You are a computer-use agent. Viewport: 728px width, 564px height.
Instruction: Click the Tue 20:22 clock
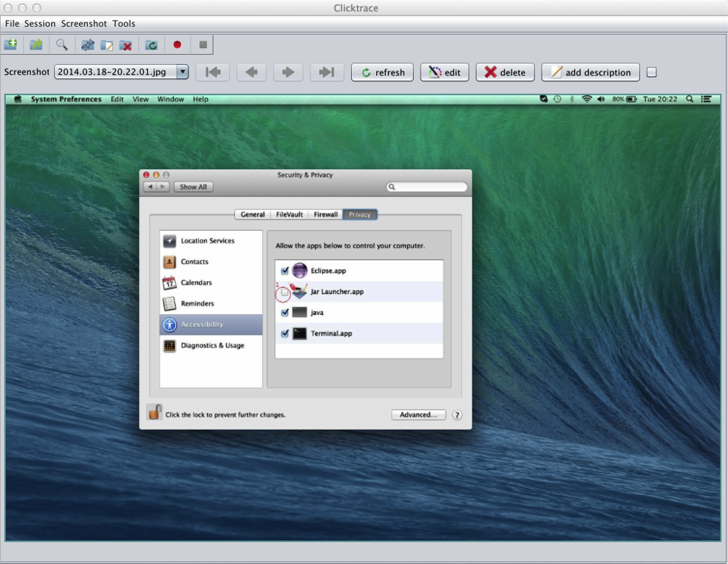coord(660,99)
